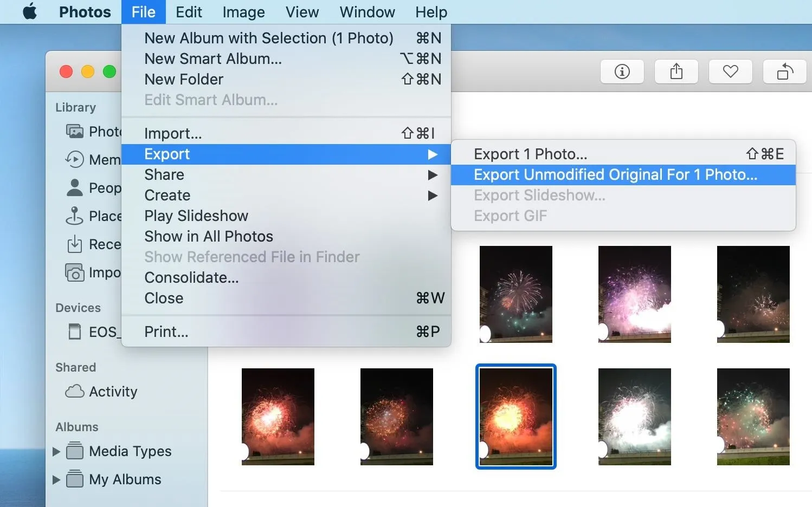
Task: Choose Close menu item
Action: 286,298
